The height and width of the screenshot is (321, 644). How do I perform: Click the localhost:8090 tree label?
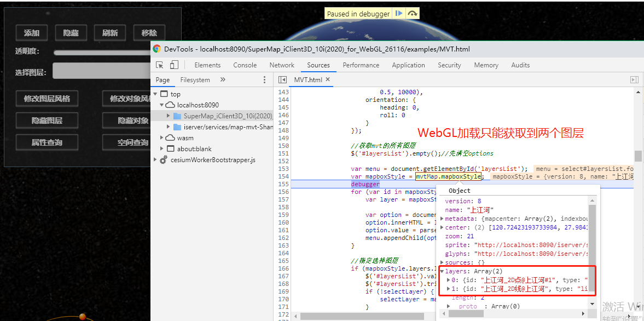(x=198, y=105)
